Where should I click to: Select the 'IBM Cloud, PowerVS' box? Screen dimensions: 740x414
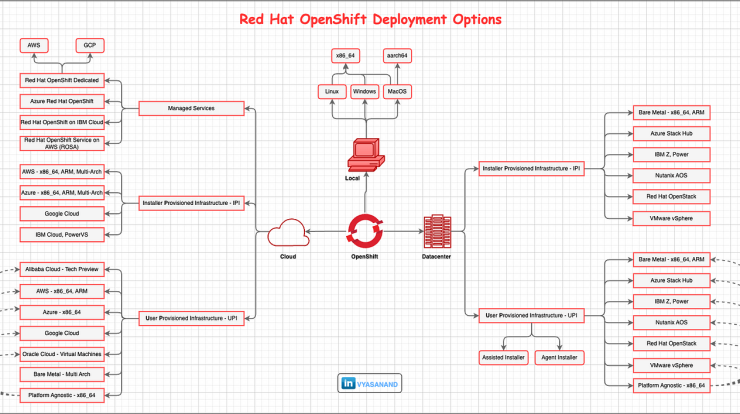[62, 235]
